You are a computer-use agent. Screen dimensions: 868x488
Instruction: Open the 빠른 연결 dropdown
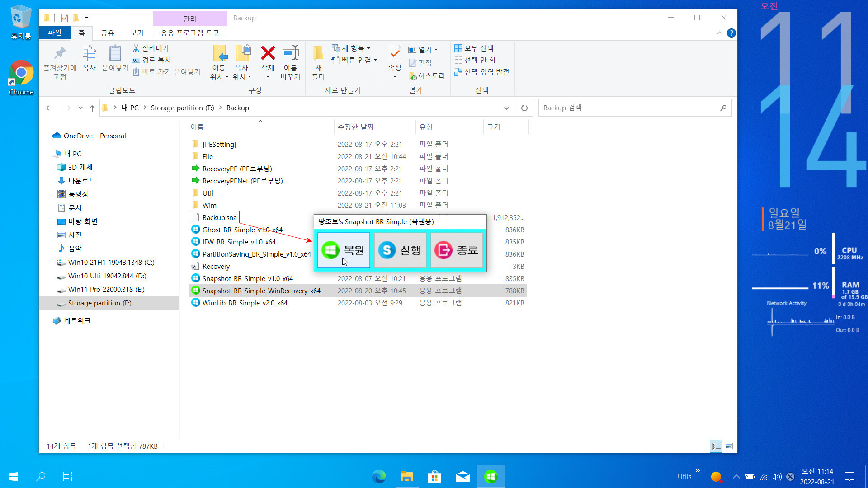(x=354, y=60)
